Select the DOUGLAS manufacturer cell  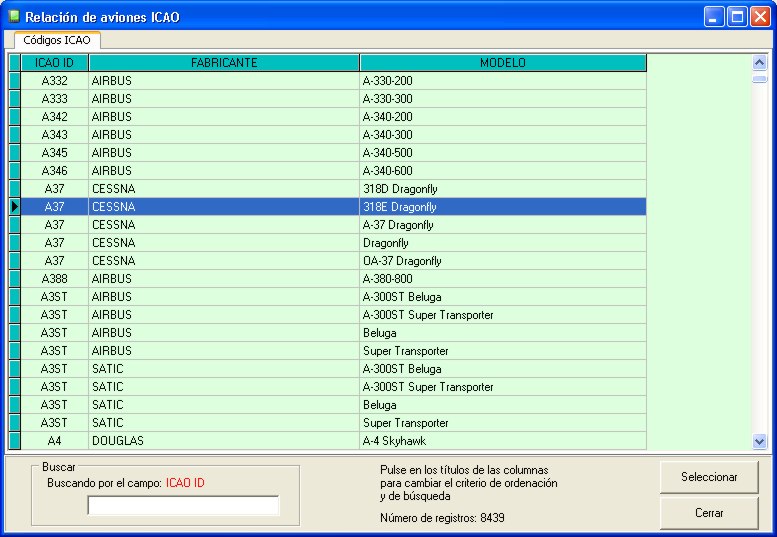point(224,441)
